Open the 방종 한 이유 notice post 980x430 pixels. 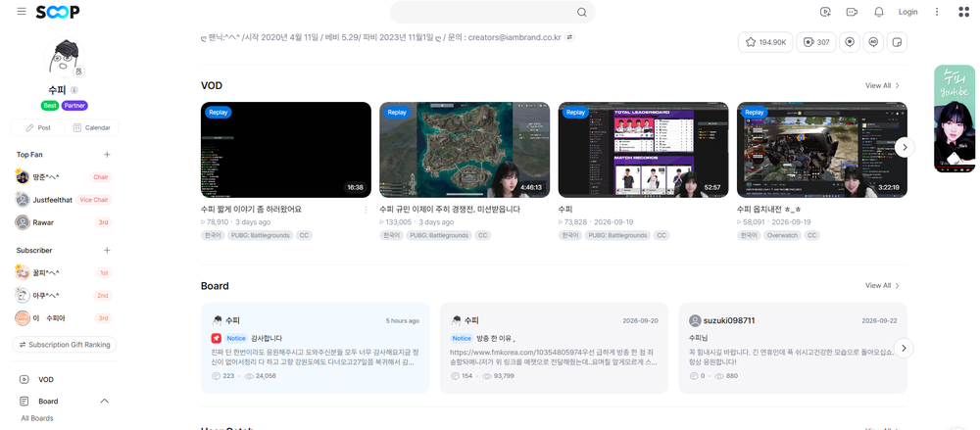pyautogui.click(x=554, y=348)
